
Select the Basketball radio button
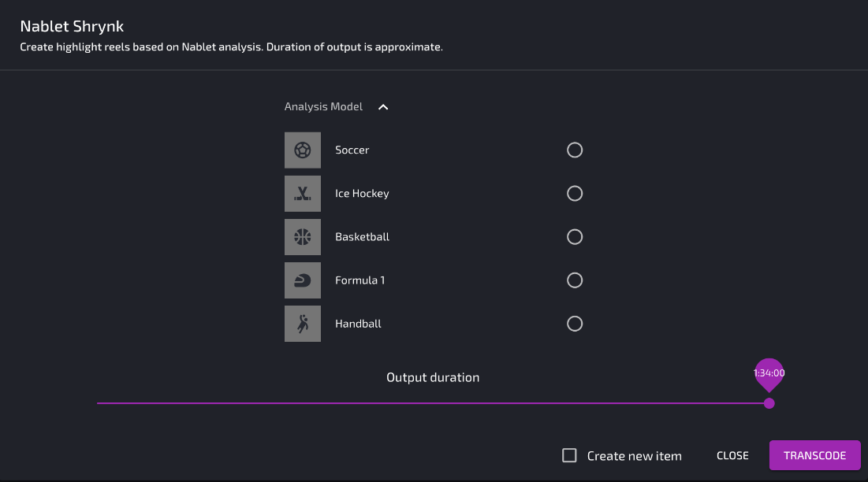575,236
